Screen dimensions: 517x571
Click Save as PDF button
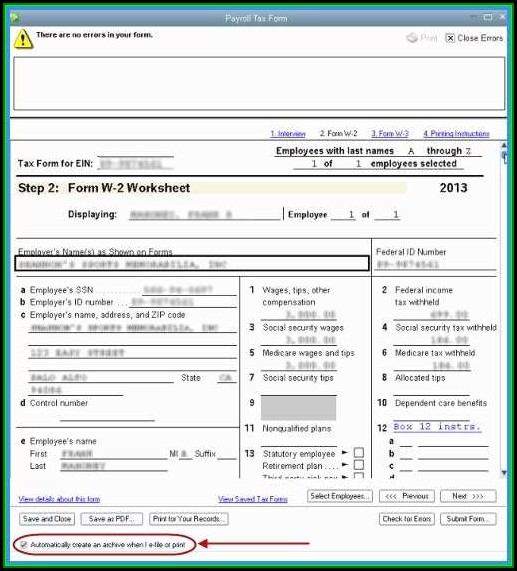(111, 519)
